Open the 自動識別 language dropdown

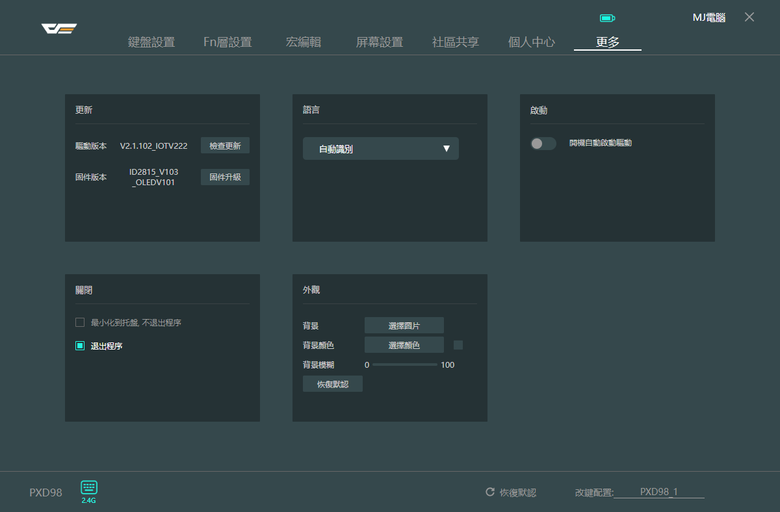point(381,149)
